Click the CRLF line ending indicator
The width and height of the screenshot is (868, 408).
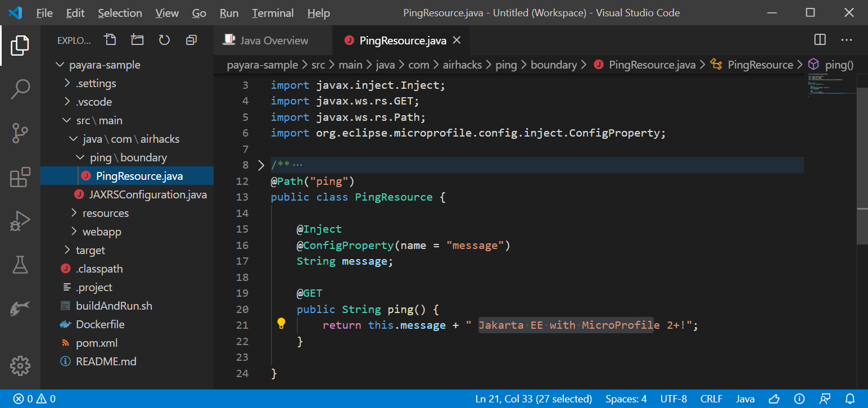(711, 399)
